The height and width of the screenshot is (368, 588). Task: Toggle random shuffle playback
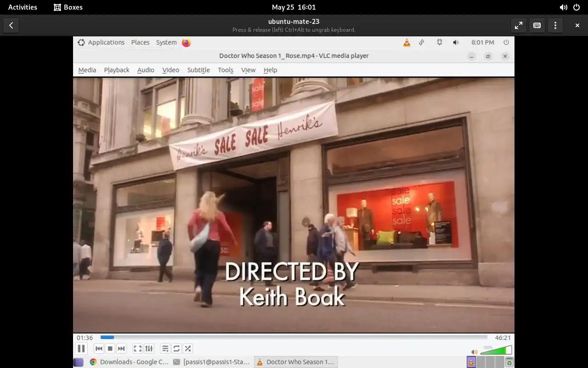point(188,349)
